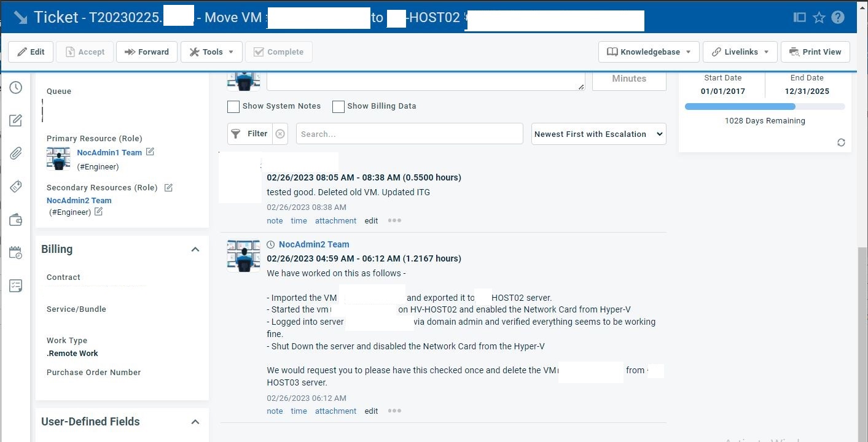Viewport: 868px width, 442px height.
Task: Open attachments paperclip icon in sidebar
Action: coord(16,153)
